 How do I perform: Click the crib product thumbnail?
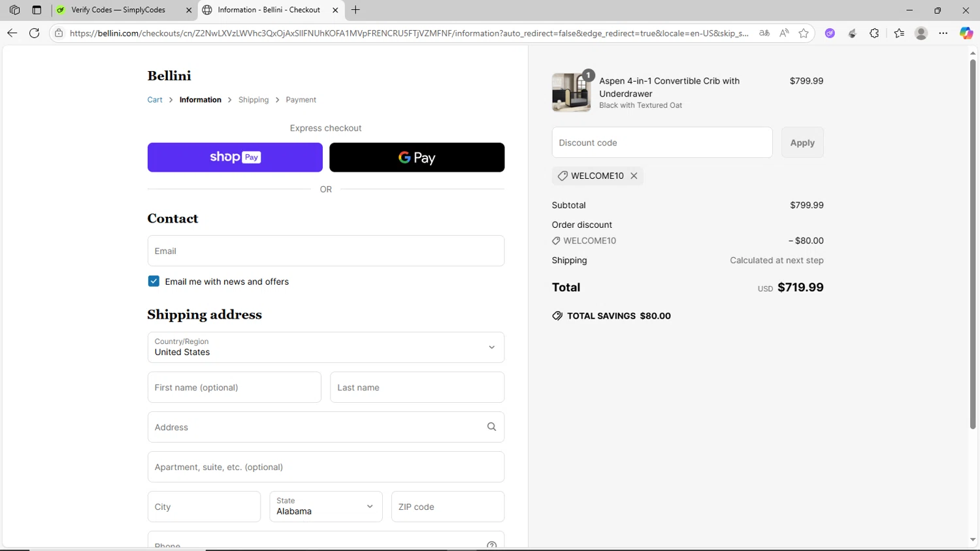click(571, 92)
